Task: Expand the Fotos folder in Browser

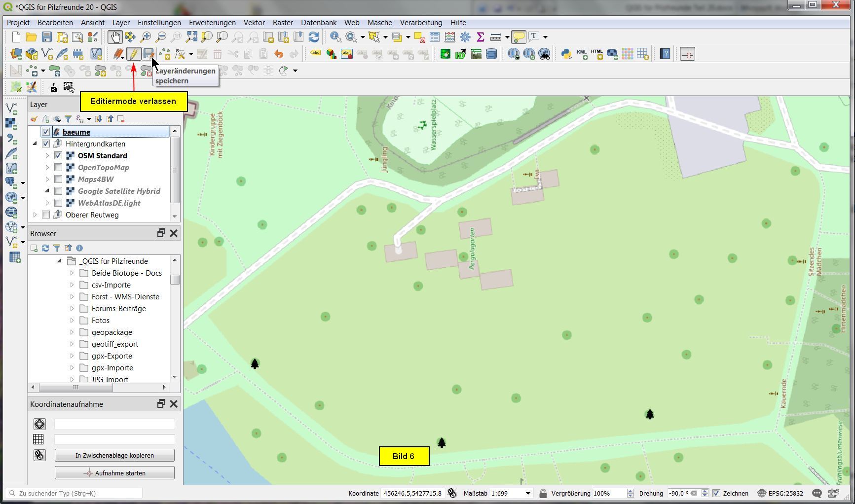Action: point(72,321)
